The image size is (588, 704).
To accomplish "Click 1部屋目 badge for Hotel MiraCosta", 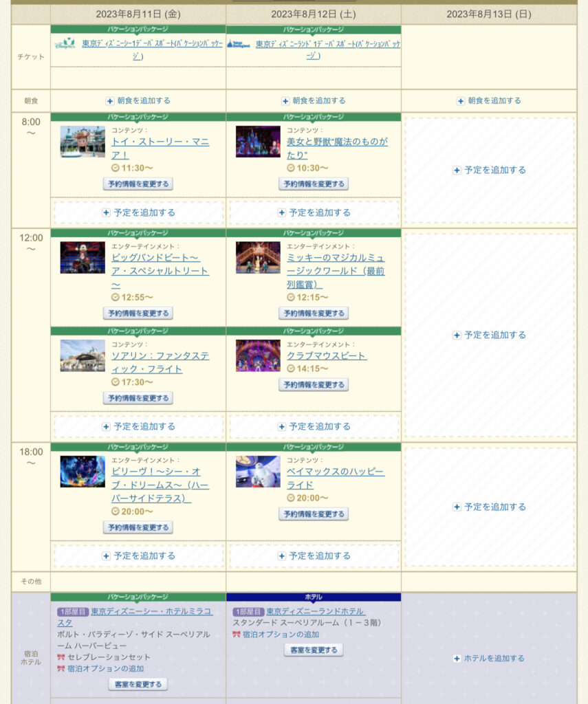I will click(73, 611).
